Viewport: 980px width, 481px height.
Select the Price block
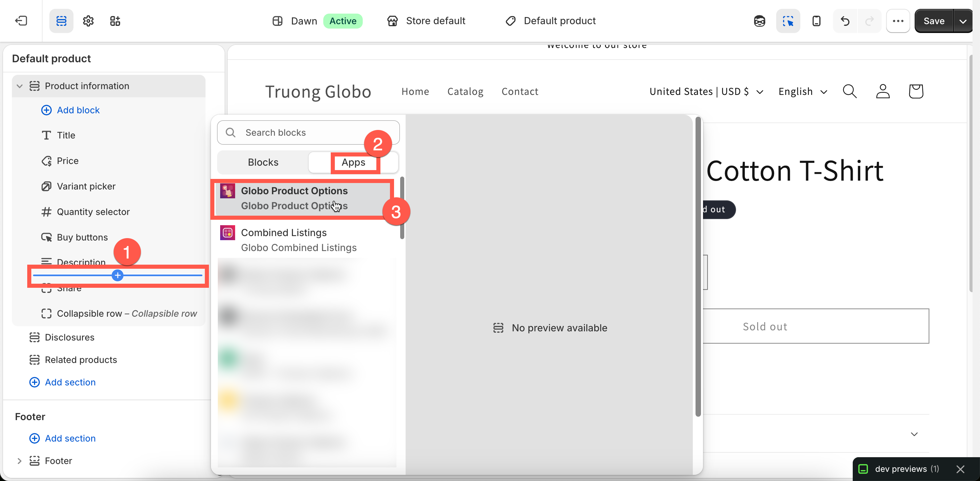tap(60, 161)
